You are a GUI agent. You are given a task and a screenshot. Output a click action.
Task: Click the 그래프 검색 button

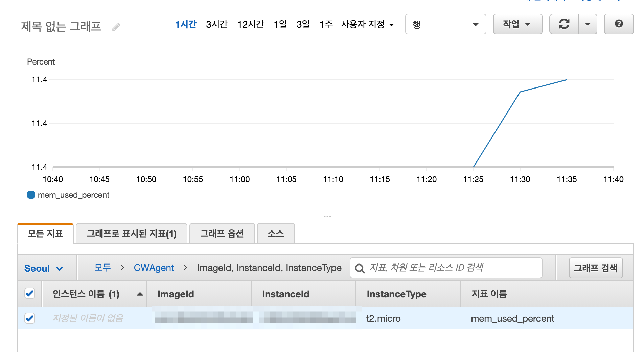[596, 268]
